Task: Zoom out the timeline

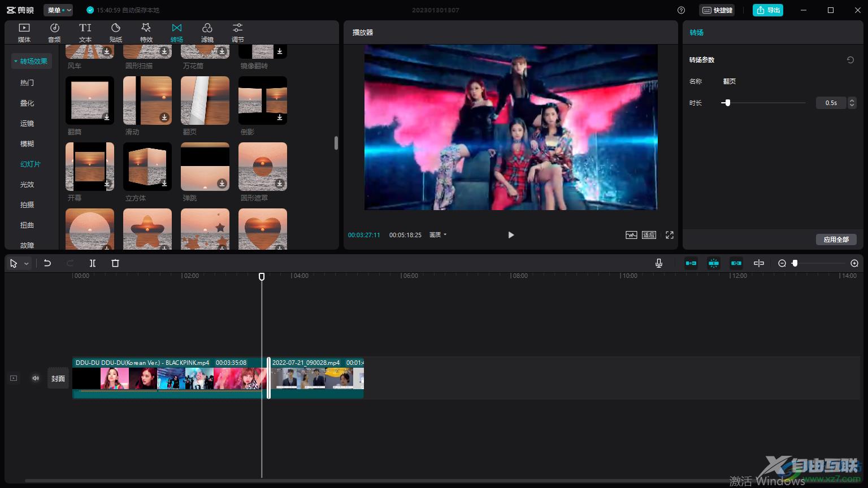Action: point(782,263)
